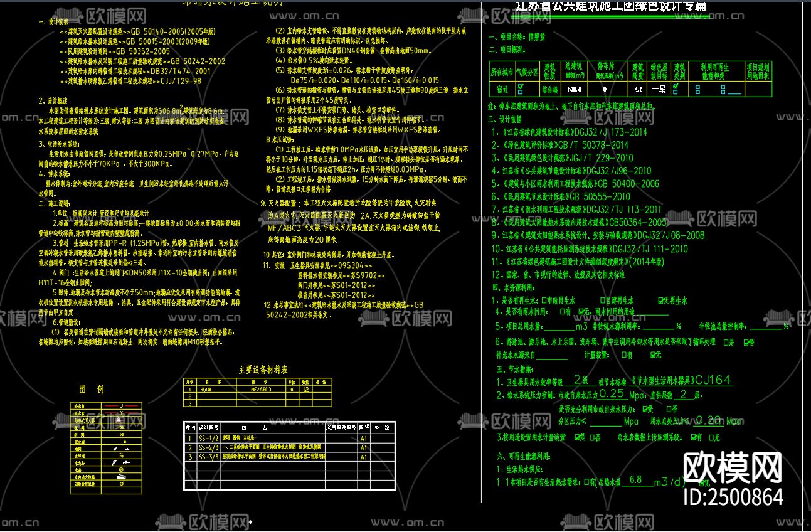Click the "五、节水措施" section heading
The height and width of the screenshot is (532, 811).
(516, 370)
